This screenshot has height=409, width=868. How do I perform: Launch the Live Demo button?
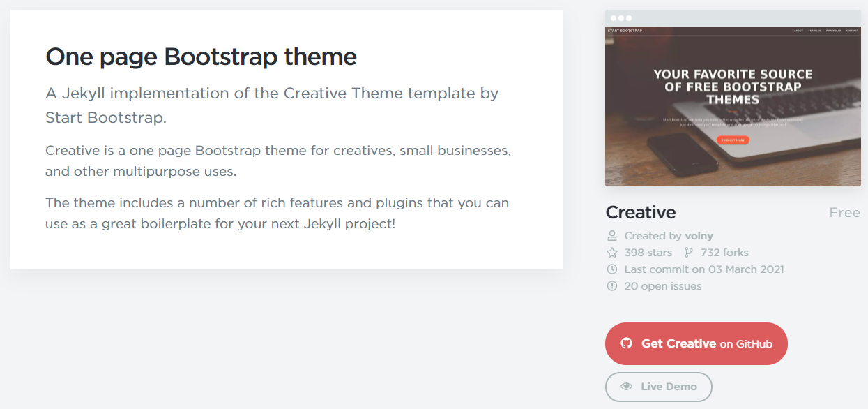(659, 387)
